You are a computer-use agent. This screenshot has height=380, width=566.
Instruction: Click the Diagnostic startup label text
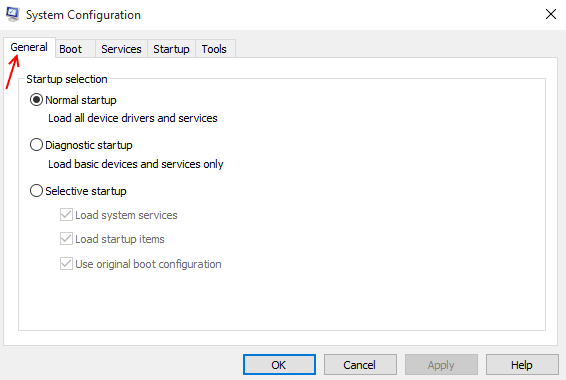89,145
